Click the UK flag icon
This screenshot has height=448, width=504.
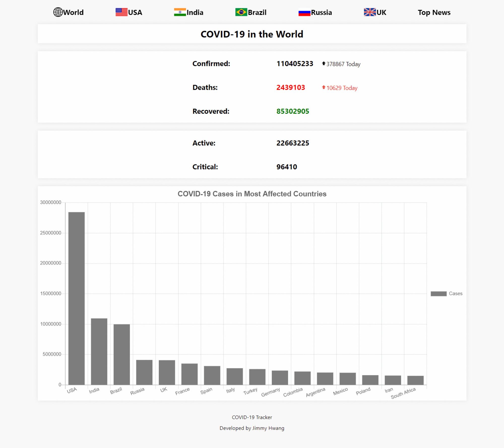[x=370, y=12]
